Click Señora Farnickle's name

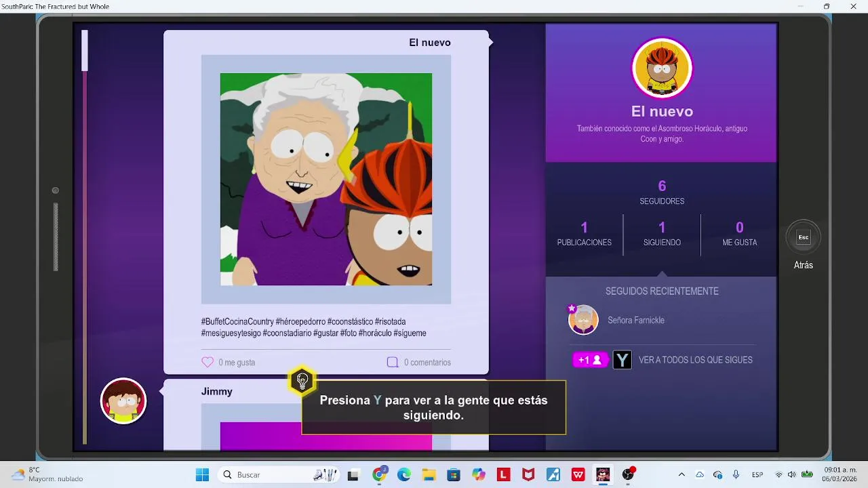click(x=636, y=320)
